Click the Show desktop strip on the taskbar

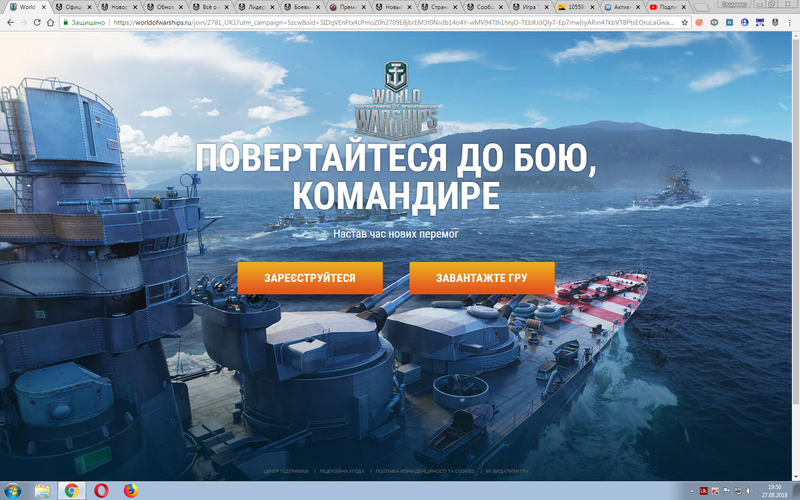click(796, 491)
